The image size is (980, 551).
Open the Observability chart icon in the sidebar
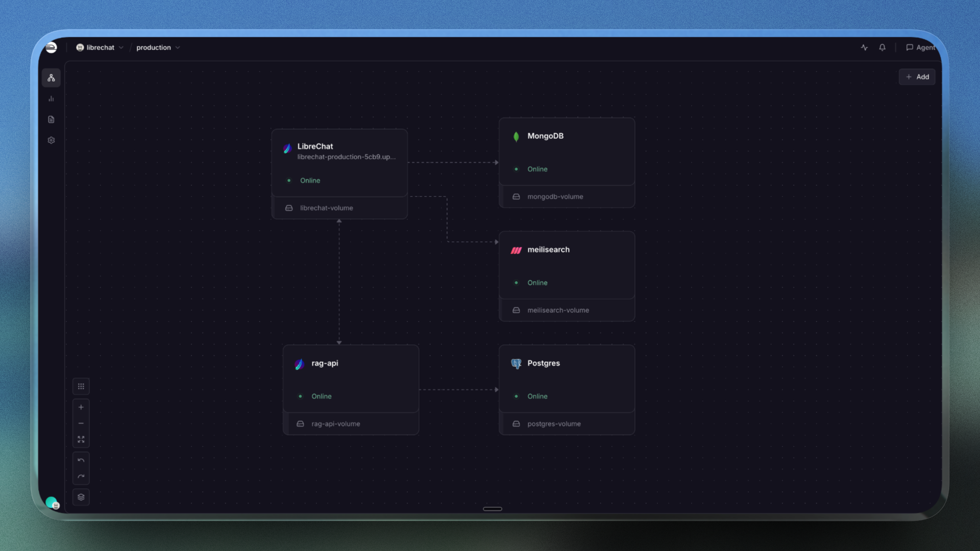(51, 99)
